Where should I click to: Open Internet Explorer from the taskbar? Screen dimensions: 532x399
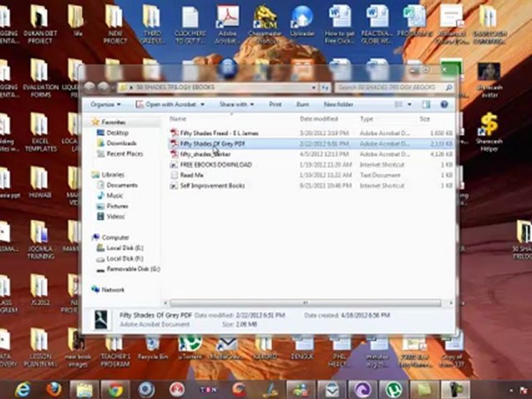[23, 390]
